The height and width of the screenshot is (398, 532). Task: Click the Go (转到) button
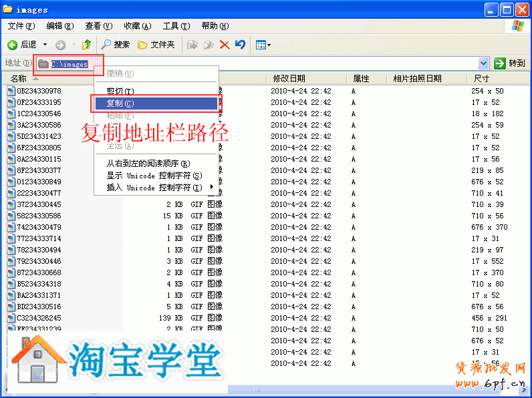[x=509, y=63]
